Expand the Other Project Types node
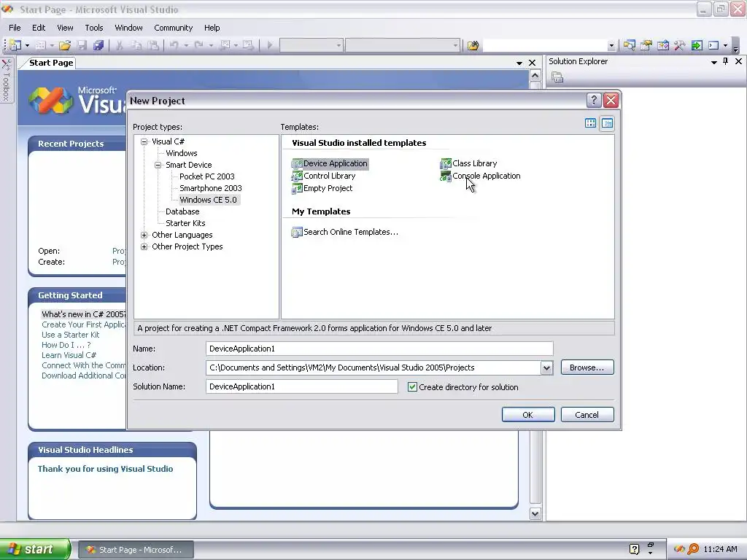This screenshot has width=747, height=560. pyautogui.click(x=144, y=246)
